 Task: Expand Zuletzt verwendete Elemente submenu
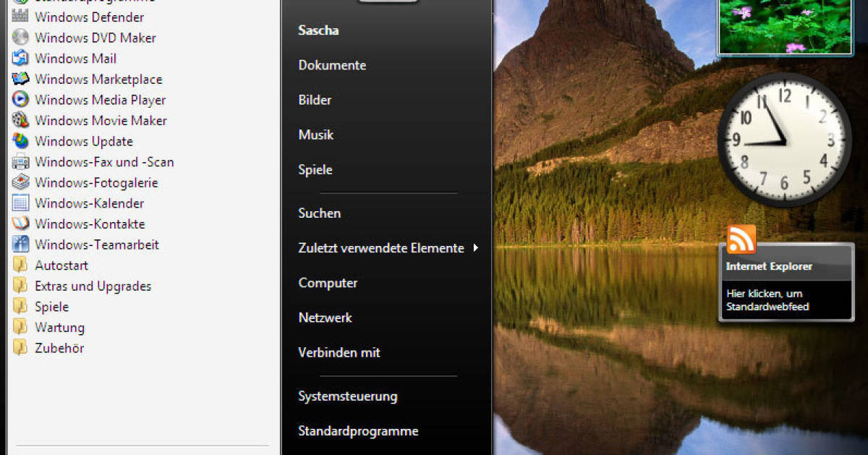click(380, 247)
